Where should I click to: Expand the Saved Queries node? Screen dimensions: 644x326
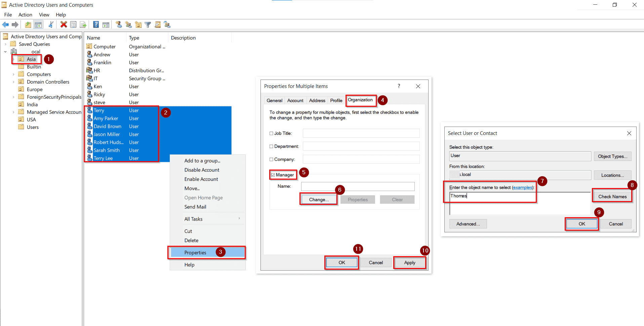click(5, 44)
